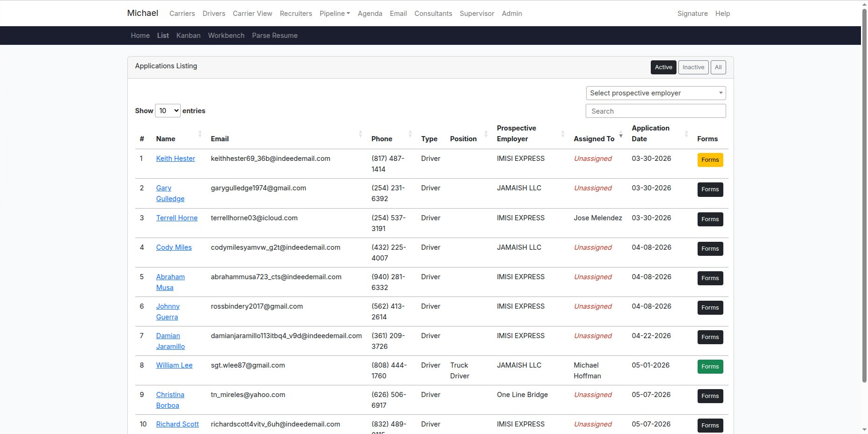Click Michael Hoffman assigned cell
868x434 pixels.
tap(588, 370)
